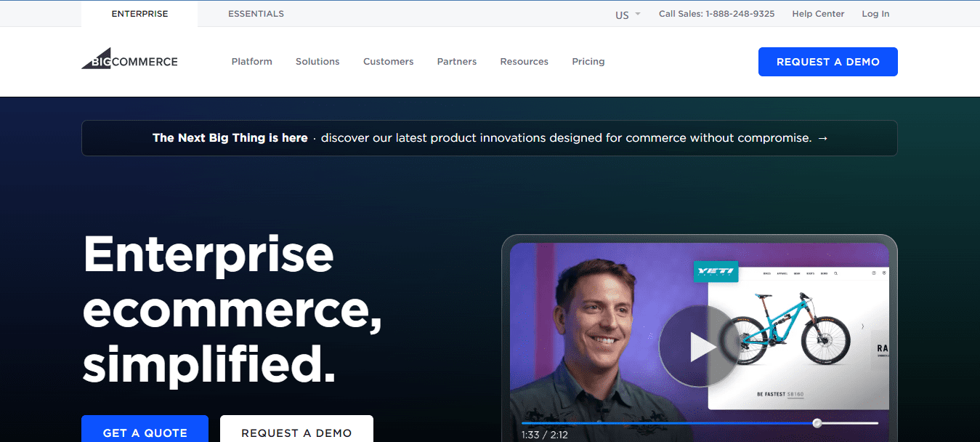Click the BigCommerce logo
The image size is (980, 442).
pos(129,60)
